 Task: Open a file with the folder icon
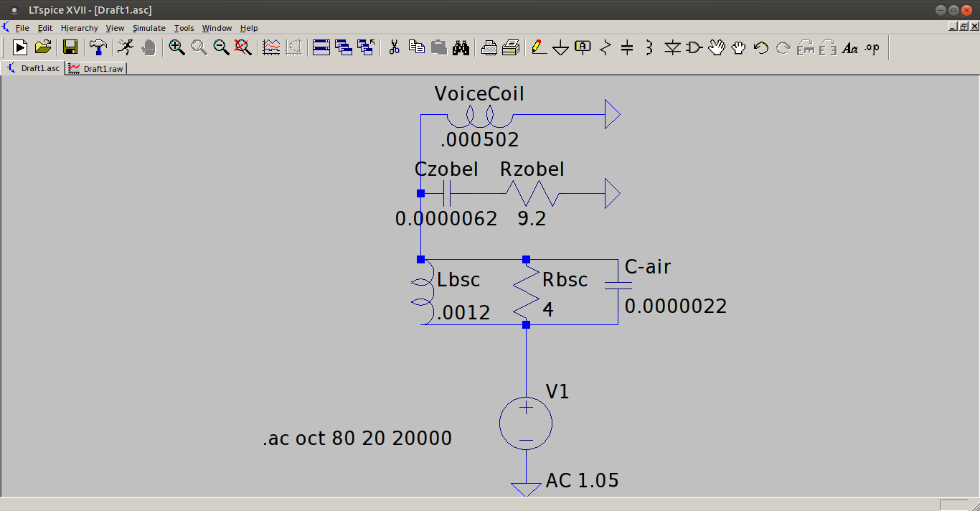coord(43,47)
